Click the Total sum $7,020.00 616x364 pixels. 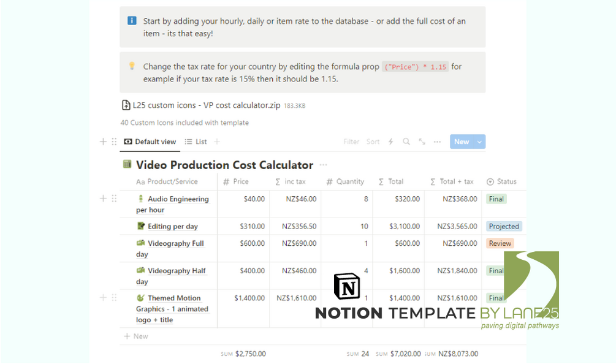pos(398,354)
